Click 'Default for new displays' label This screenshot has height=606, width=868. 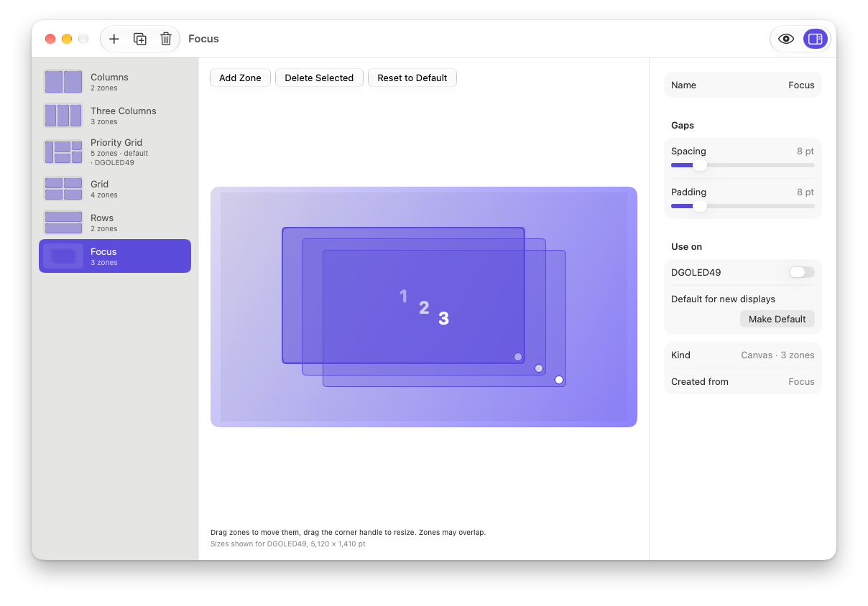723,299
